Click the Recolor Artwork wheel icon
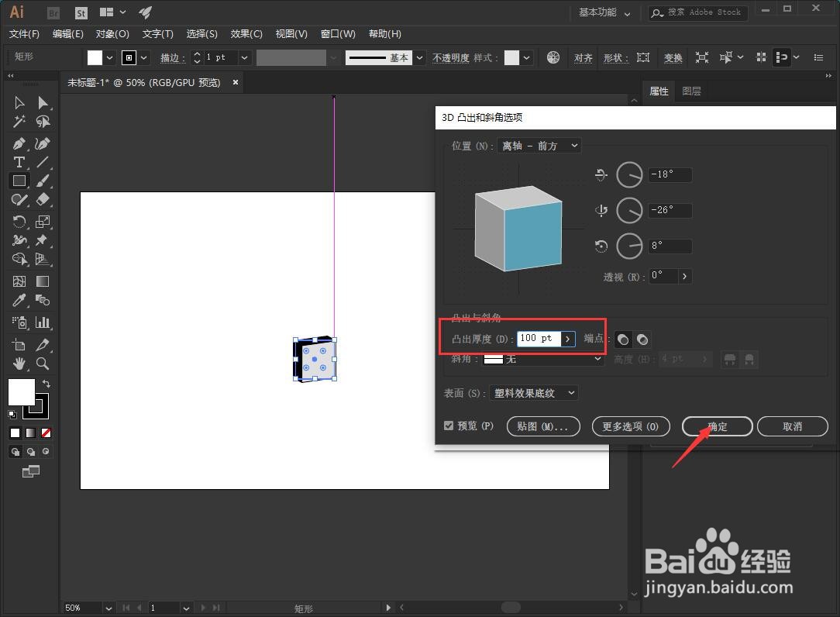Viewport: 840px width, 617px height. (553, 57)
